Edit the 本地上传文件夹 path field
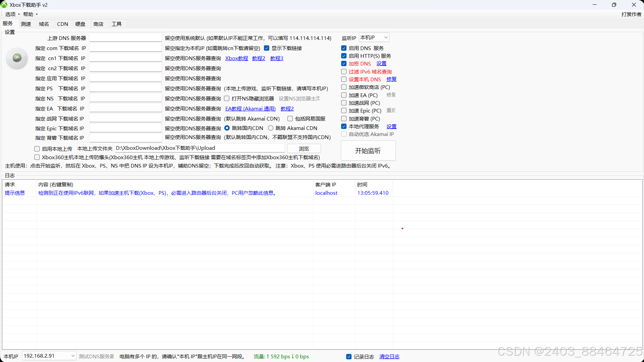The height and width of the screenshot is (362, 644). [x=200, y=148]
